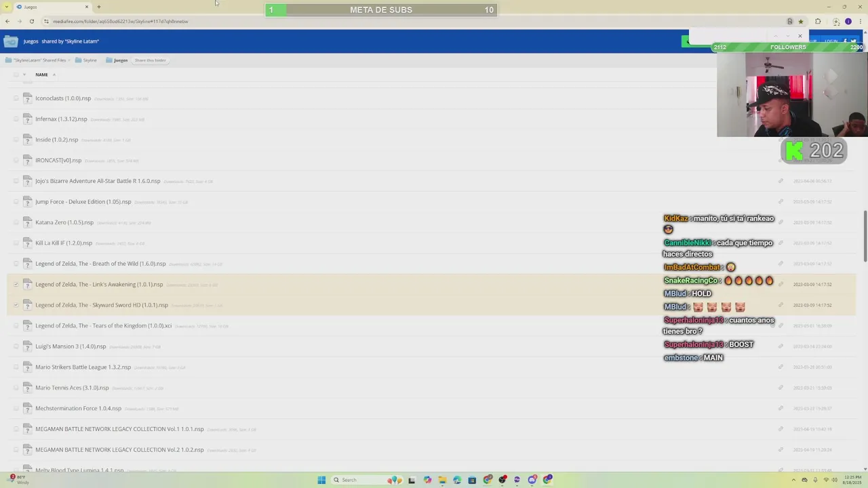Open the taskbar clock and date

click(x=852, y=480)
